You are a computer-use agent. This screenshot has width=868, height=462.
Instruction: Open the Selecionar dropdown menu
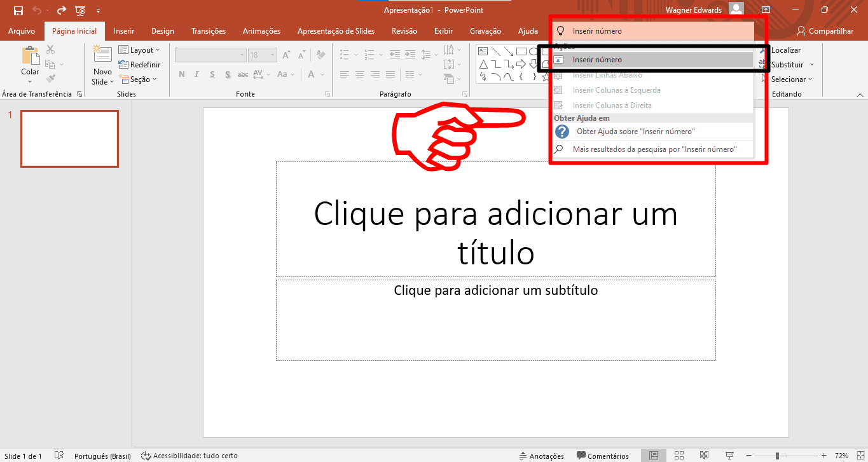tap(789, 79)
